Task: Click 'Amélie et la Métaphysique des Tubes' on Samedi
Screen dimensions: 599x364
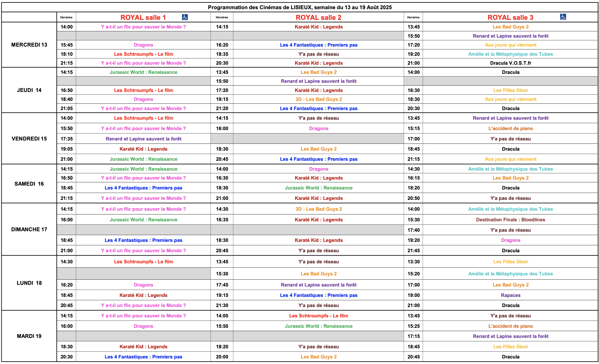Action: pyautogui.click(x=511, y=169)
